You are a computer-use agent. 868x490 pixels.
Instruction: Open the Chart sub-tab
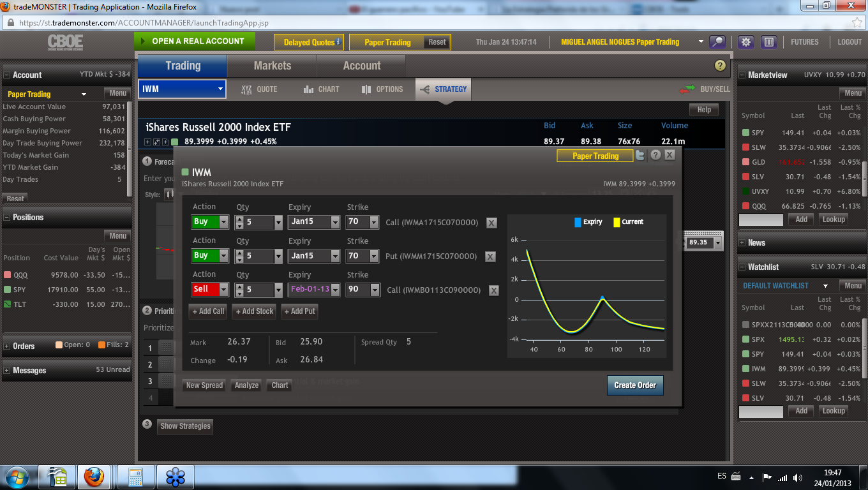coord(321,89)
